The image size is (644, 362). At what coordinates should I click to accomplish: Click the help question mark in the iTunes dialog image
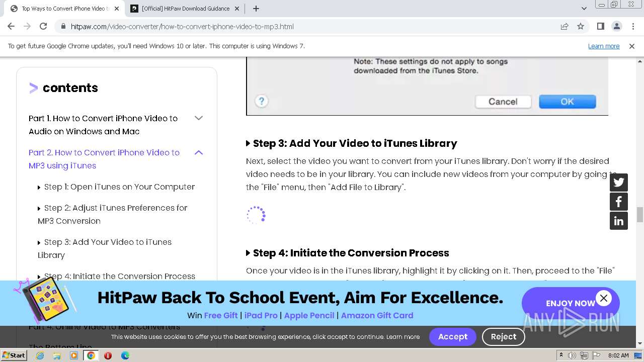[261, 101]
